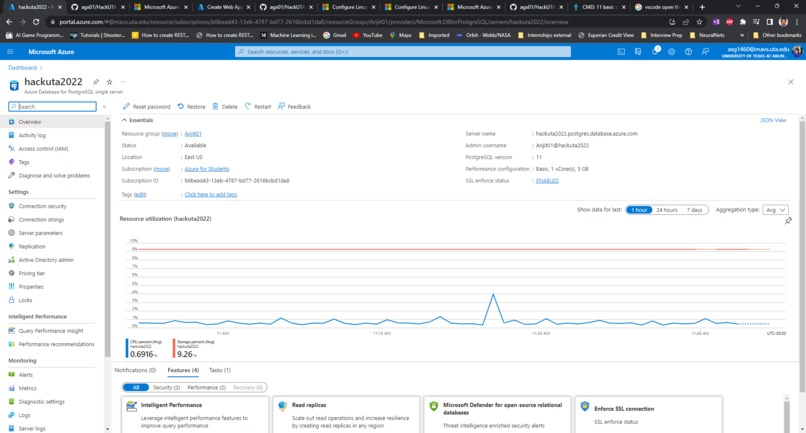
Task: Focus the top Search resources box
Action: [403, 51]
